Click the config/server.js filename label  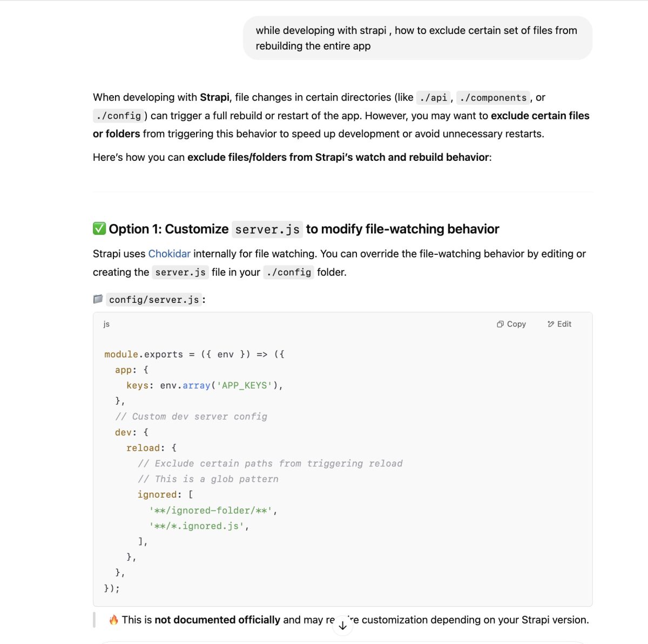[154, 300]
